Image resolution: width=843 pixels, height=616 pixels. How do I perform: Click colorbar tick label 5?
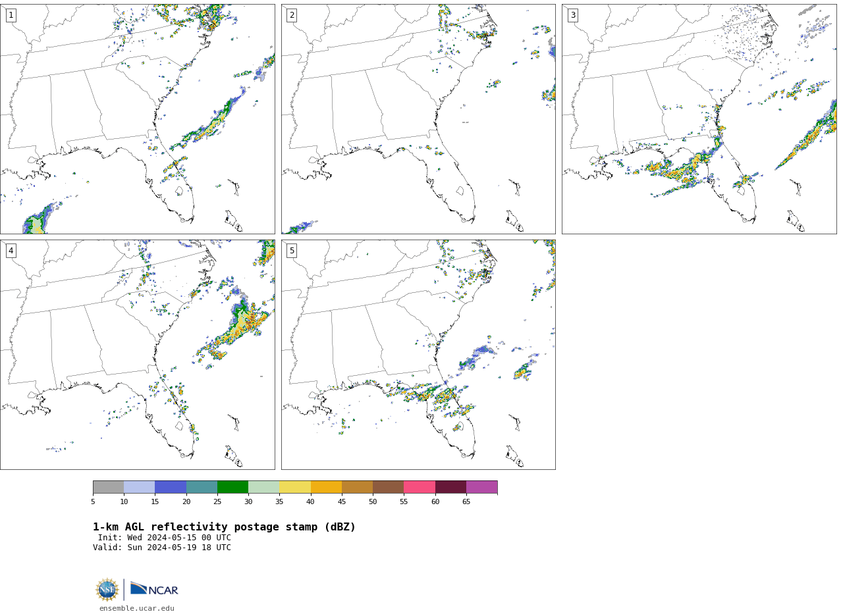(93, 502)
